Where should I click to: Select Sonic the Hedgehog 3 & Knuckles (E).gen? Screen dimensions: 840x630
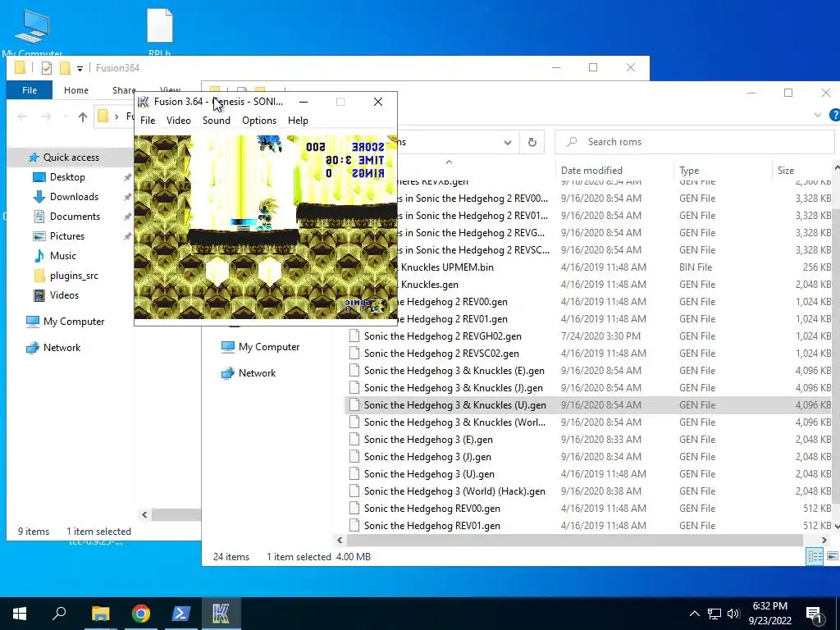tap(454, 371)
